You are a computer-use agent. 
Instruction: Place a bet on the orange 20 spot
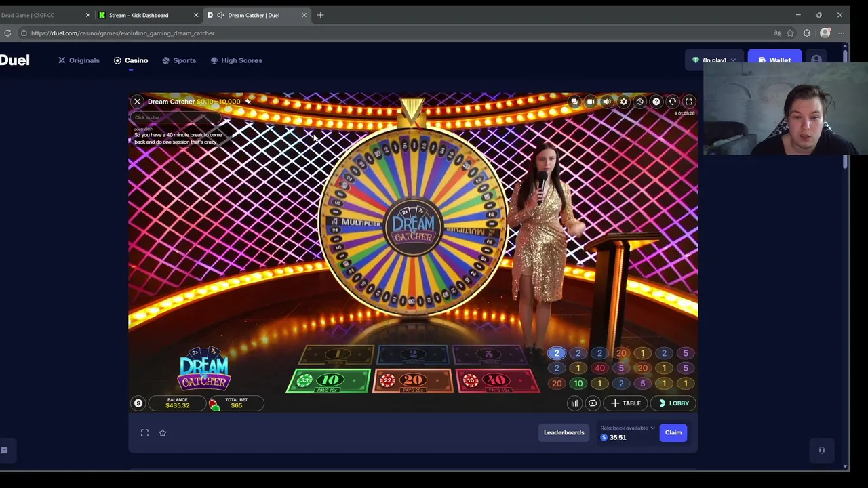[x=413, y=381]
